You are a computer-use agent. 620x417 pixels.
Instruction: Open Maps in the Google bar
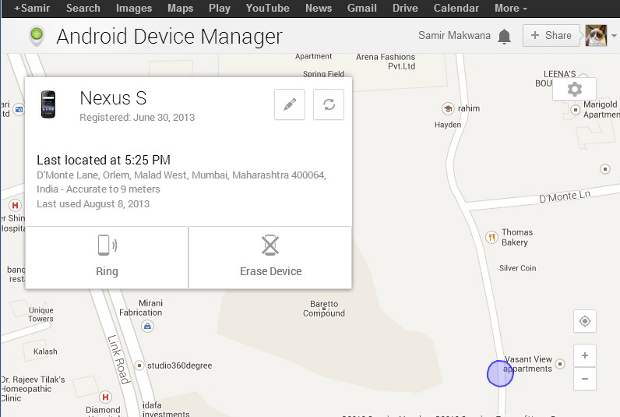coord(180,8)
